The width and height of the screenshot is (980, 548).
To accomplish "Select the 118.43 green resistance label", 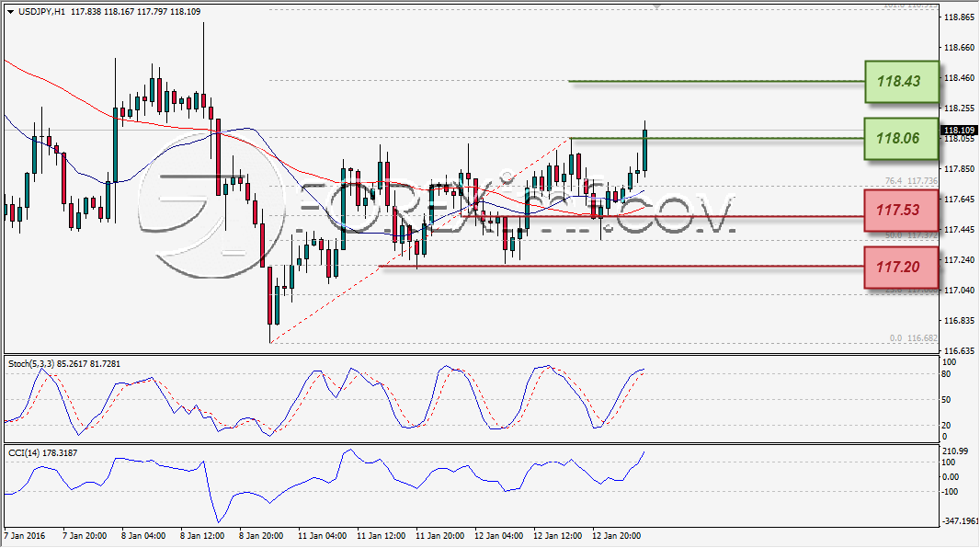I will (x=901, y=81).
